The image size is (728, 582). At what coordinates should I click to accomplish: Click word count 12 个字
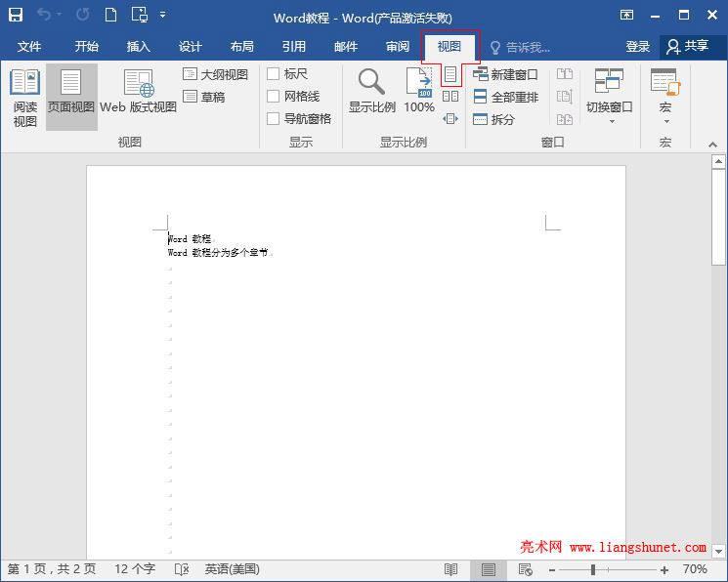pos(135,569)
